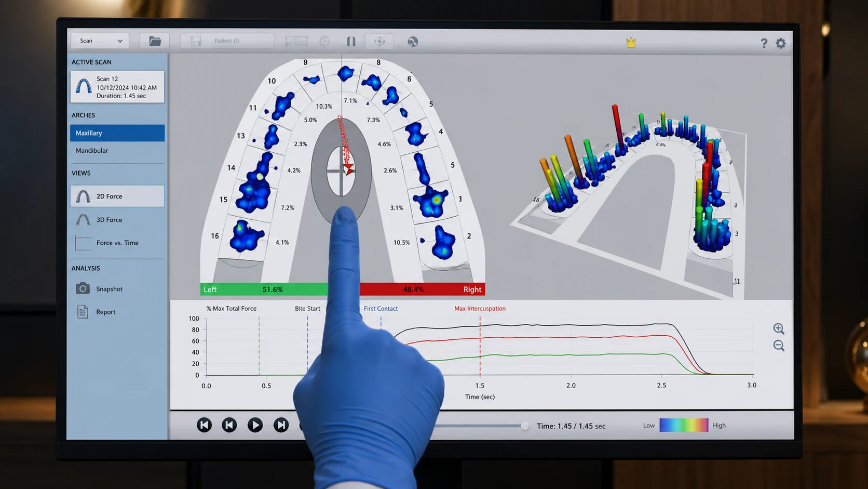Click the Low-High force color scale
Image resolution: width=868 pixels, height=489 pixels.
(x=684, y=425)
